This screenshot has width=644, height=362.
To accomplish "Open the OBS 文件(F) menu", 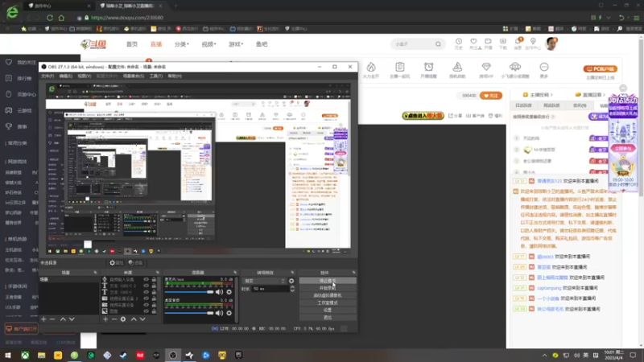I will [x=47, y=76].
